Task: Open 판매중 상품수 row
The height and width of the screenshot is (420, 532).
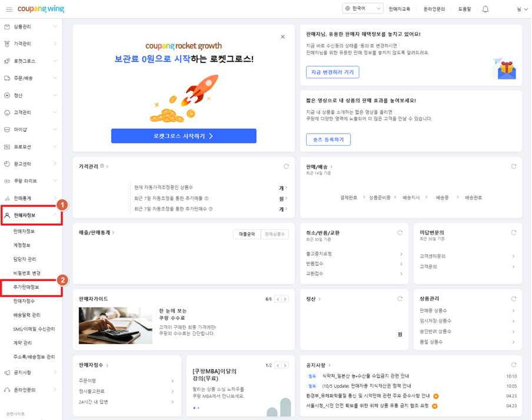Action: coord(467,311)
